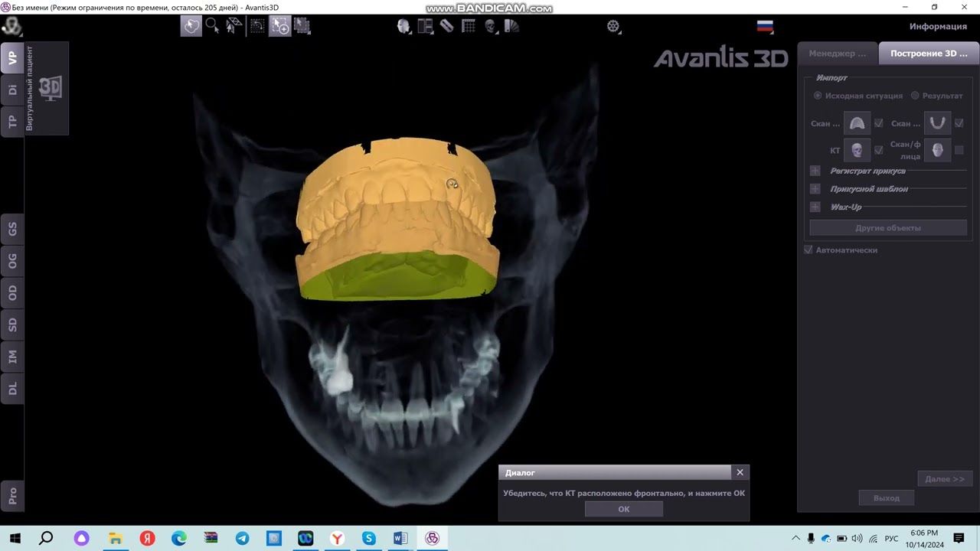The width and height of the screenshot is (980, 551).
Task: Open the DI side tab
Action: [x=12, y=90]
